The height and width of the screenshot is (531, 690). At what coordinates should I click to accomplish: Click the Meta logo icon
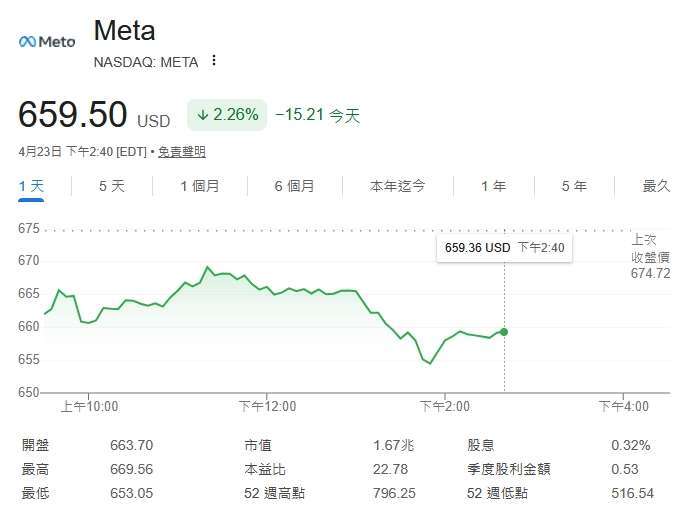(x=47, y=41)
